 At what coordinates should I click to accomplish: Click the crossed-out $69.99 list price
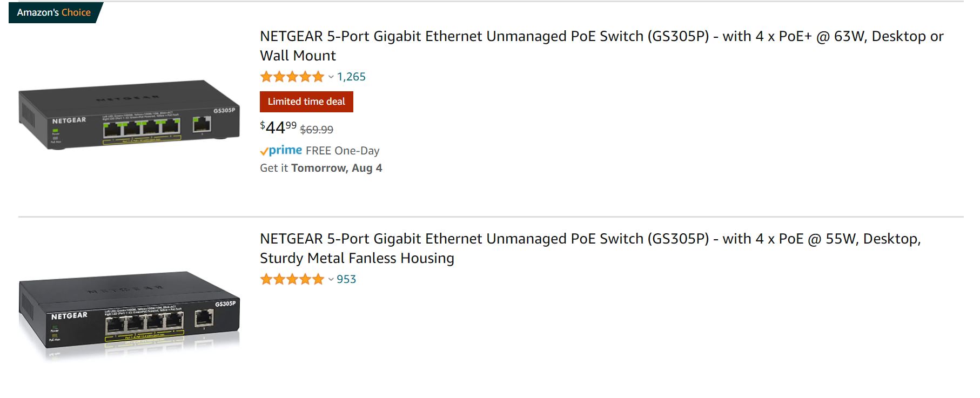click(317, 130)
